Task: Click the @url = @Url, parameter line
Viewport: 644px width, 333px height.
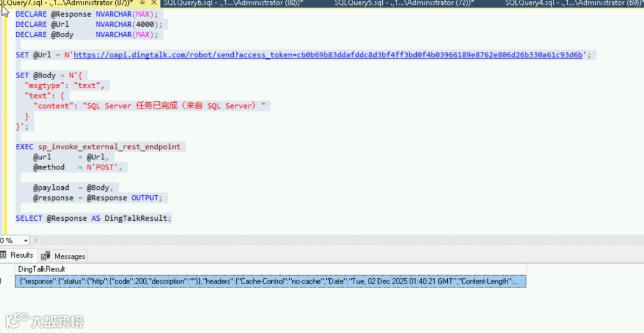Action: (x=71, y=157)
